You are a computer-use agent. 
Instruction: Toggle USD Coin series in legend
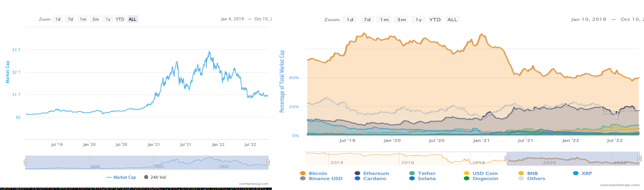click(x=481, y=173)
